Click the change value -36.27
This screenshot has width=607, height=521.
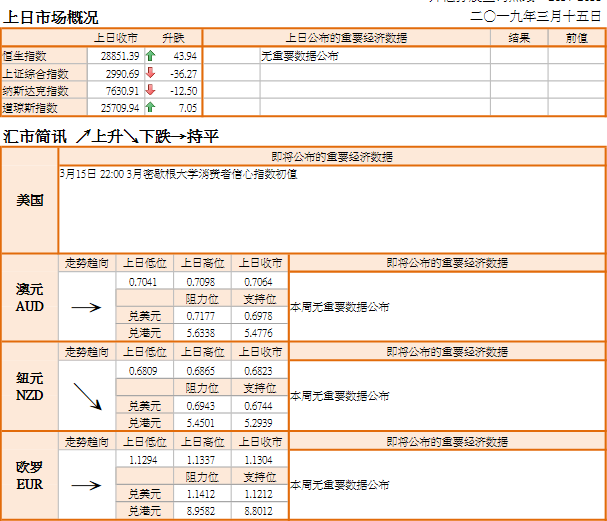click(x=183, y=74)
